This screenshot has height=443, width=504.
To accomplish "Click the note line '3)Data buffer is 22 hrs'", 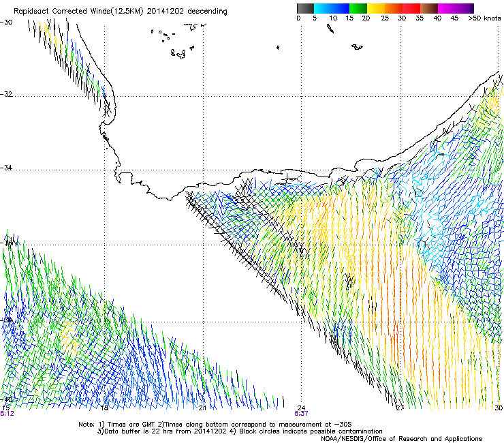I will 240,431.
